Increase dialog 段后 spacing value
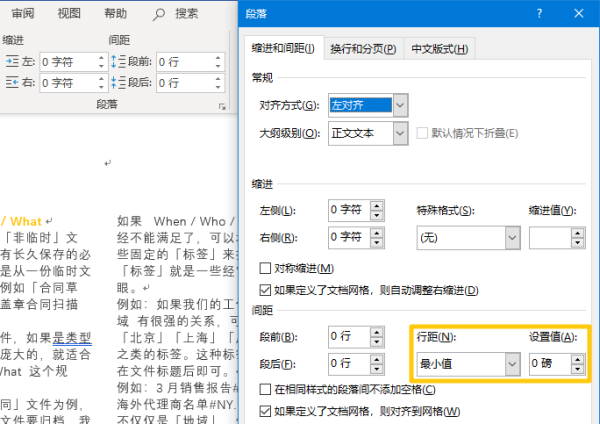The width and height of the screenshot is (600, 424). pos(377,359)
